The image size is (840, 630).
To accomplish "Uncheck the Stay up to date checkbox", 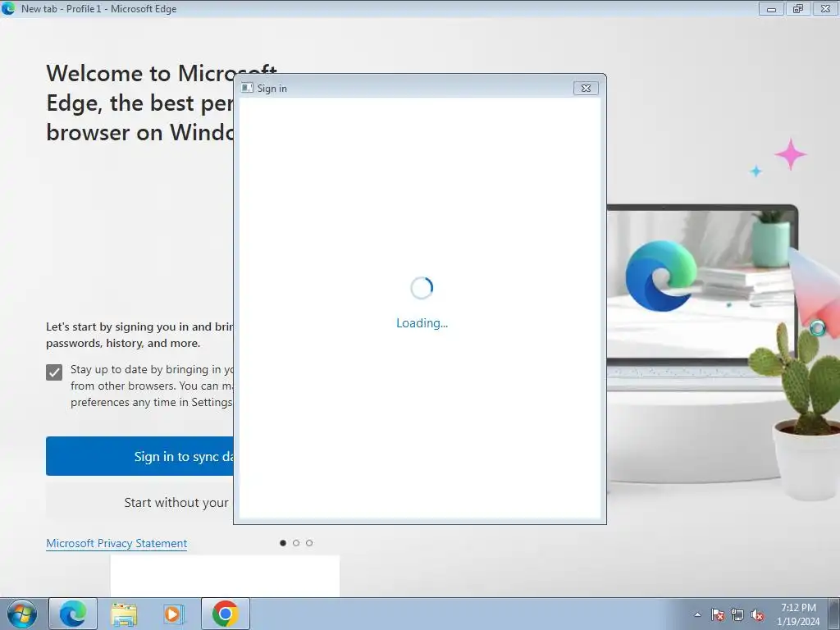I will point(54,372).
